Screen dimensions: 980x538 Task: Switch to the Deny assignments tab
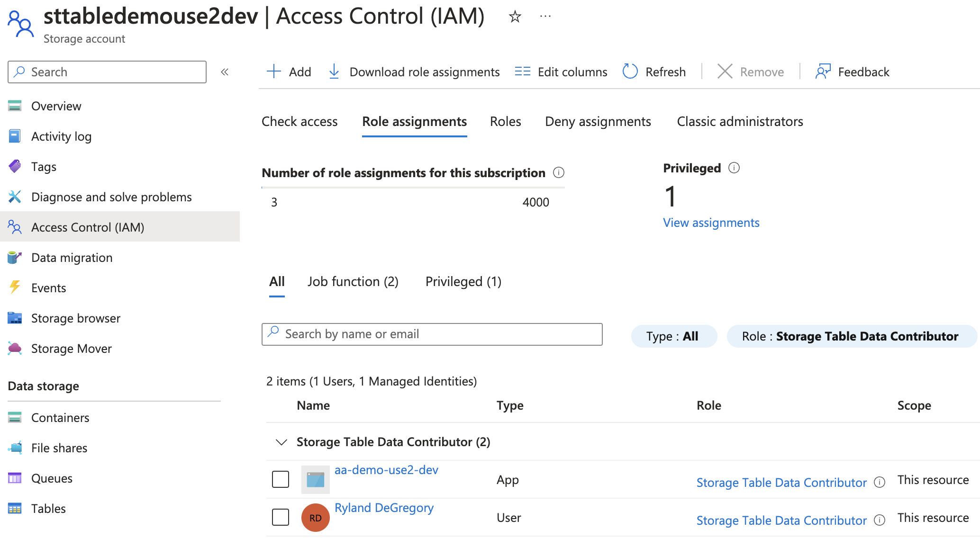point(598,121)
